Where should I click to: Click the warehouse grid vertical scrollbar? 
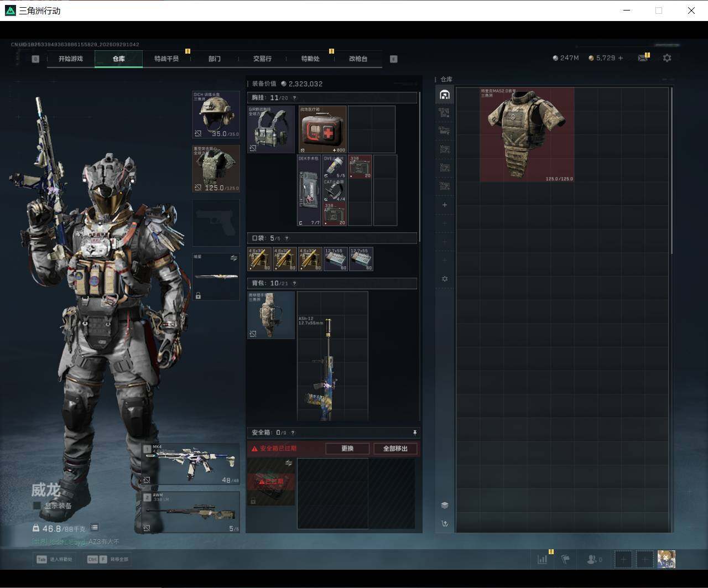(x=672, y=171)
